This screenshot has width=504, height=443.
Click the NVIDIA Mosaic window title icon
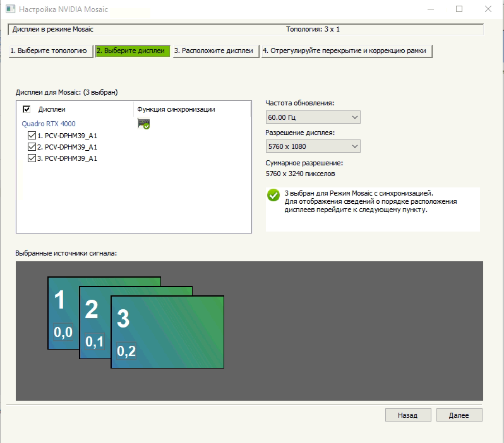[x=10, y=9]
